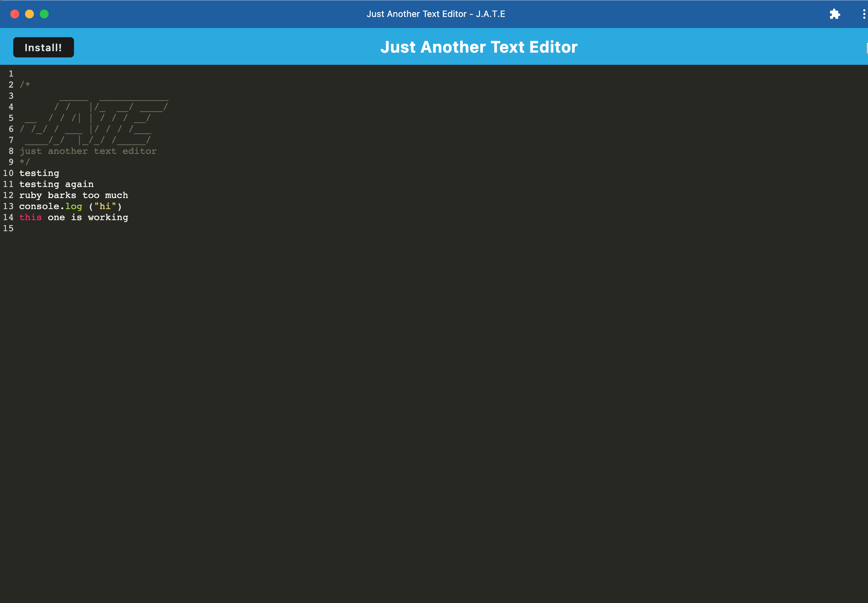Open the browser extensions puzzle icon
Viewport: 868px width, 603px height.
[x=835, y=14]
